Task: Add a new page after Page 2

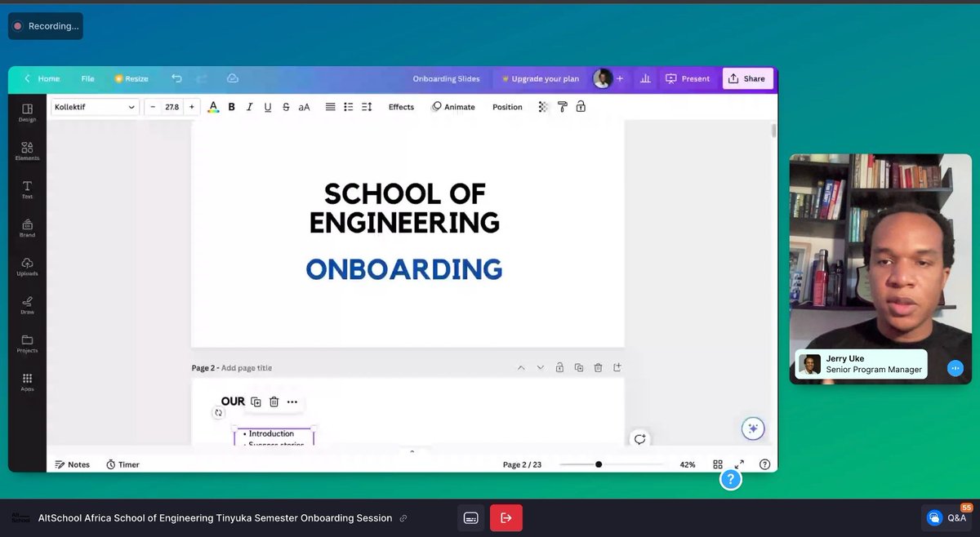Action: click(617, 368)
